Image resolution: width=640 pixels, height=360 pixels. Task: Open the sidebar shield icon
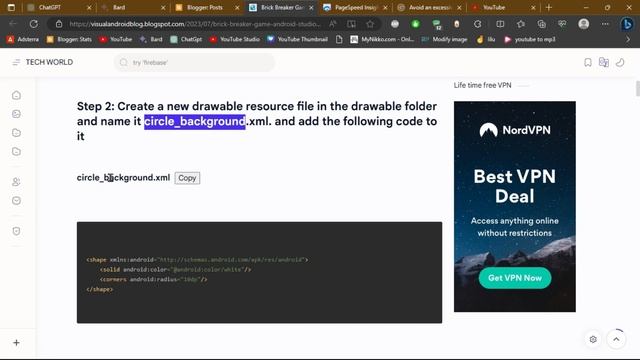pos(16,231)
